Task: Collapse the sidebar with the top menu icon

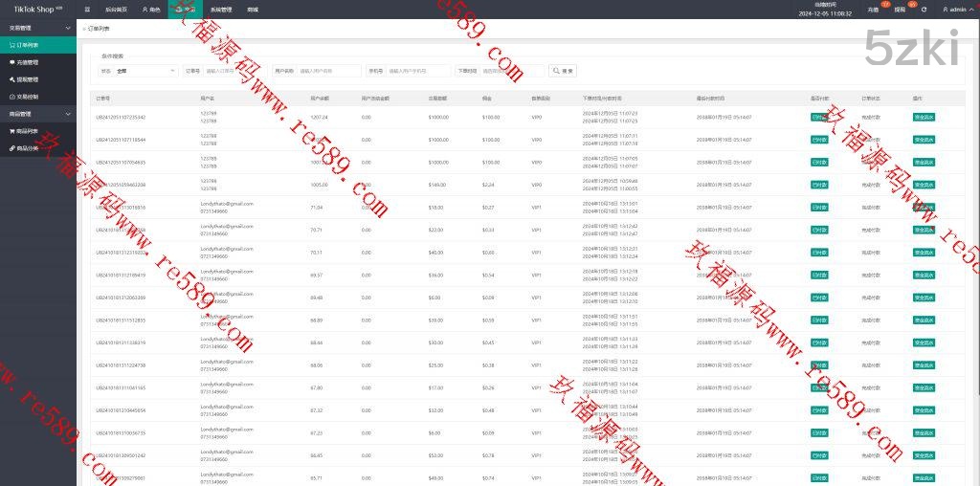Action: [87, 10]
